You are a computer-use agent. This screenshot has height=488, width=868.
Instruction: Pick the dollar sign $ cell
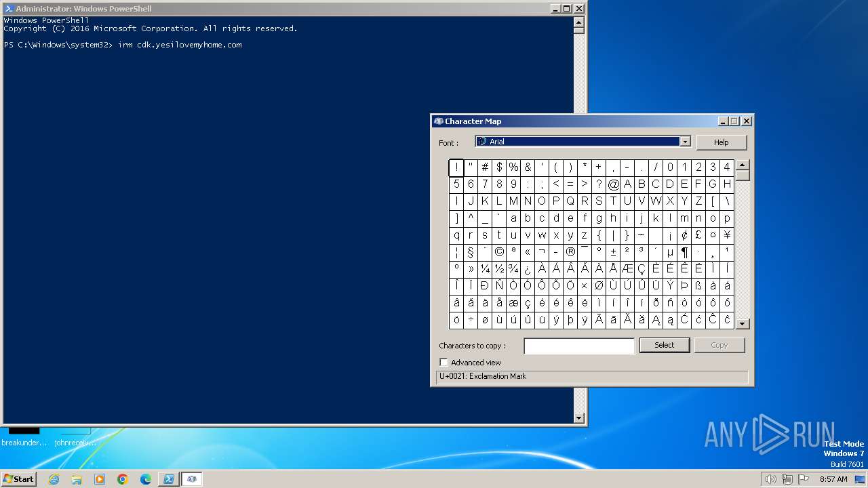tap(499, 167)
